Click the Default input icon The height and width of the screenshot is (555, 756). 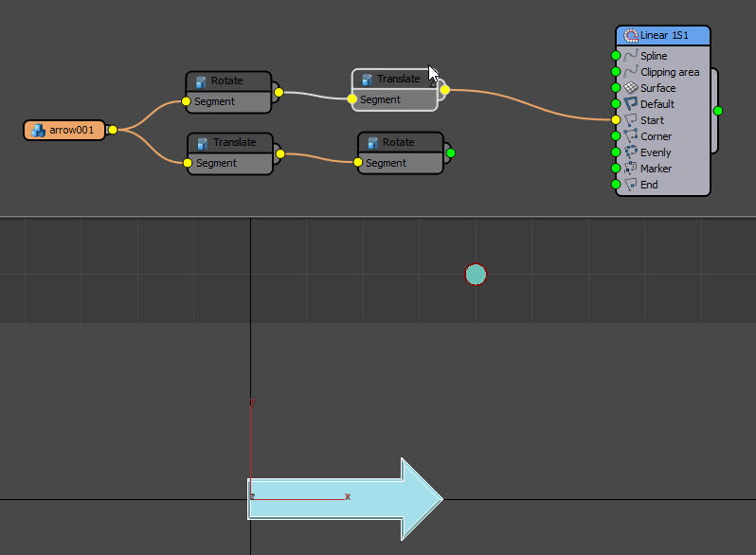pyautogui.click(x=631, y=104)
